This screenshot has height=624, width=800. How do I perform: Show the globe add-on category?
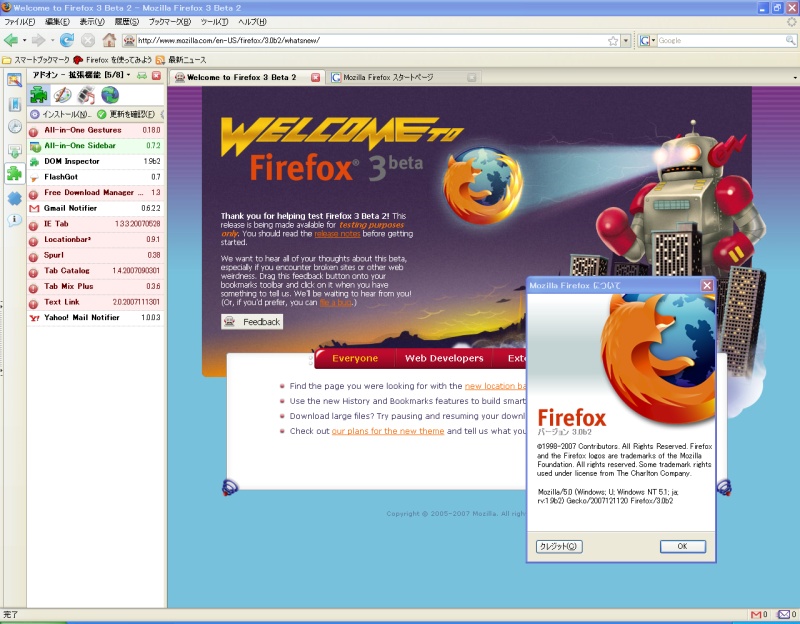tap(110, 95)
